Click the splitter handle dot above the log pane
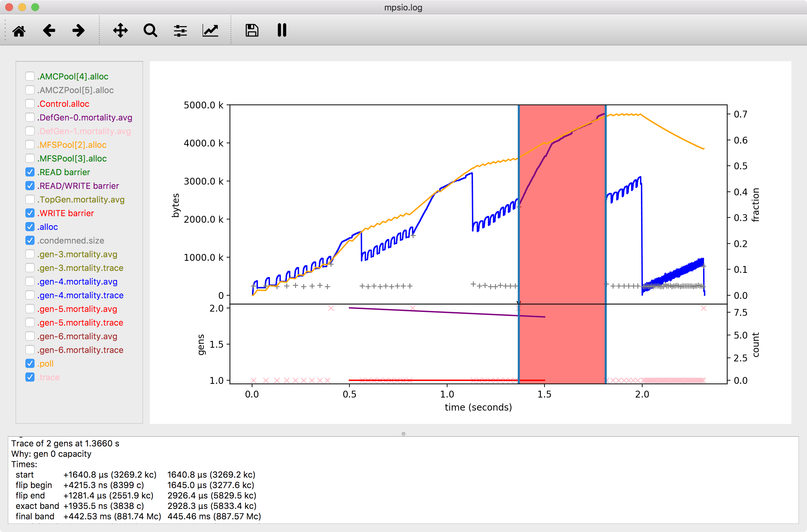807x532 pixels. point(403,434)
